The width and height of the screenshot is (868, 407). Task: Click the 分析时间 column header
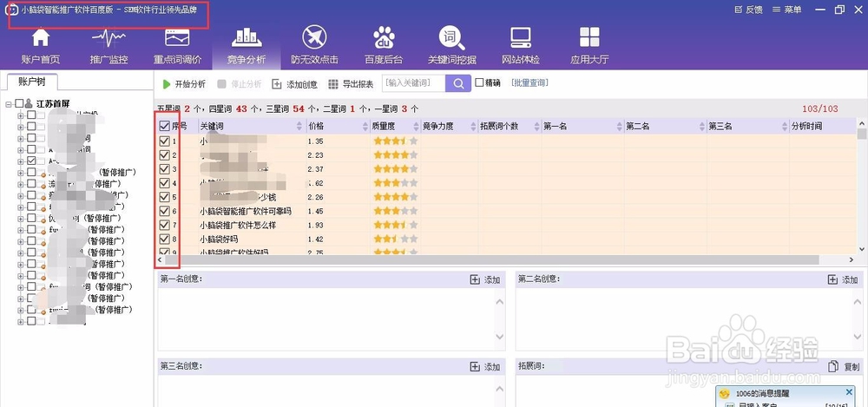[823, 126]
